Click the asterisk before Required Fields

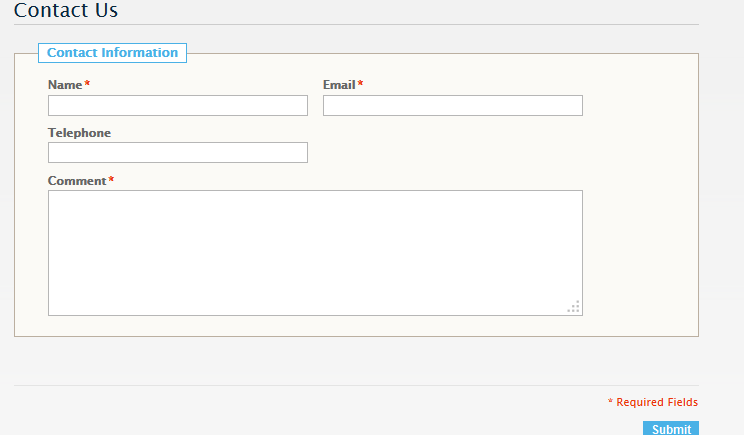pyautogui.click(x=610, y=401)
